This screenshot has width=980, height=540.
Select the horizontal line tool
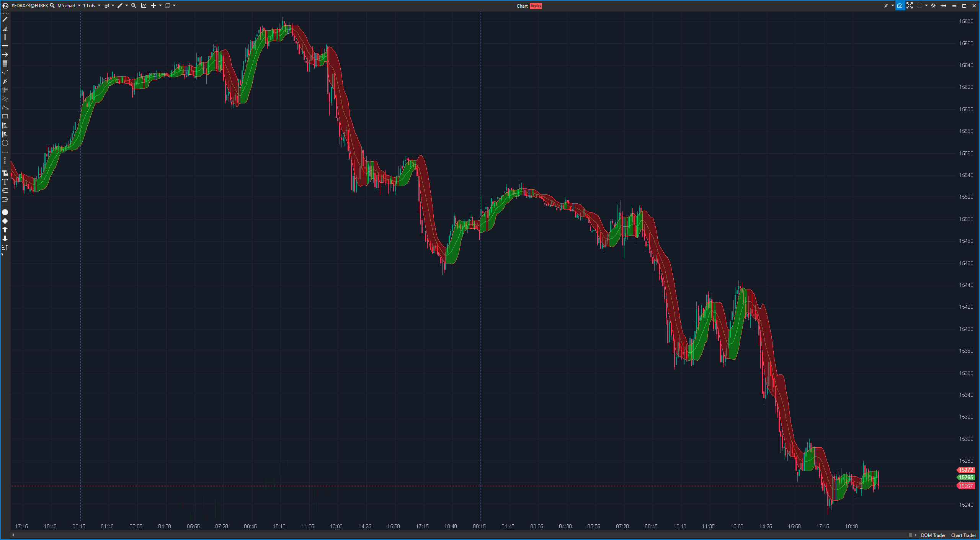5,46
